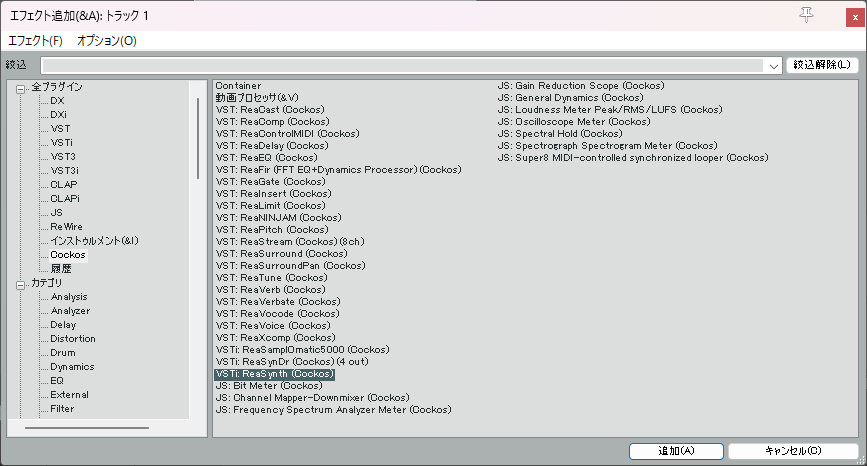Select VST: ReaGate (Cockos)
This screenshot has width=867, height=466.
click(270, 182)
